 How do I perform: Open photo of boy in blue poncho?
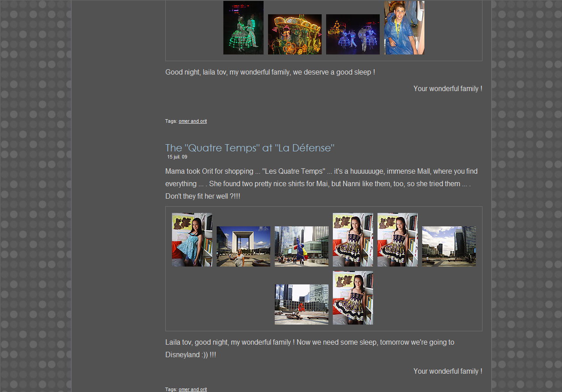[x=404, y=28]
